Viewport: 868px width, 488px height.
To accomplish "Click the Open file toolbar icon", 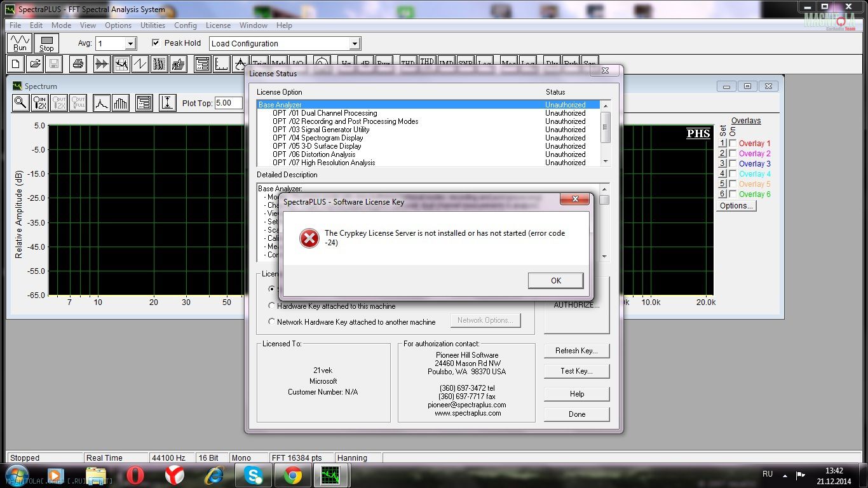I will click(35, 64).
